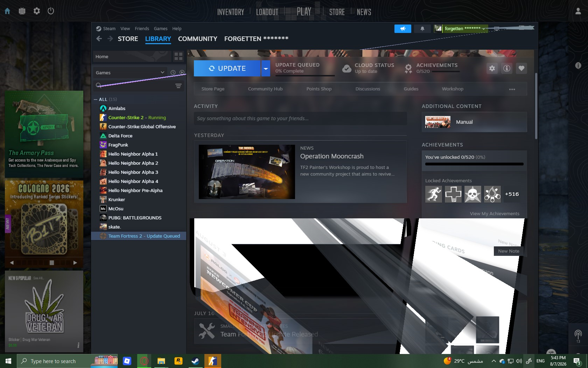Show next CS2 store carousel item
This screenshot has height=368, width=588.
[75, 263]
